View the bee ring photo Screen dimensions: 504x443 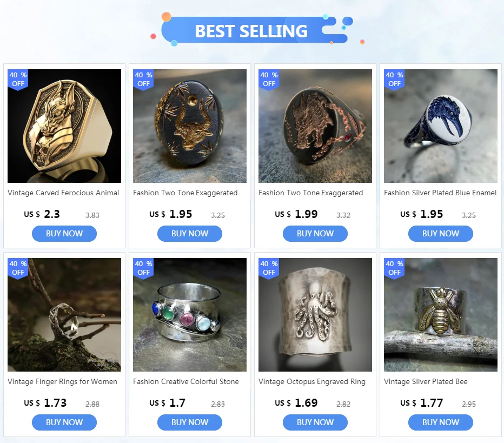[x=441, y=315]
